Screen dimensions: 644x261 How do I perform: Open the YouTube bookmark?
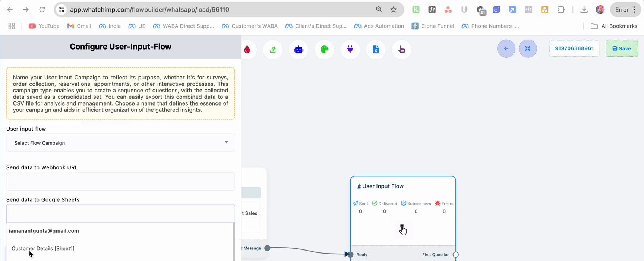[44, 26]
